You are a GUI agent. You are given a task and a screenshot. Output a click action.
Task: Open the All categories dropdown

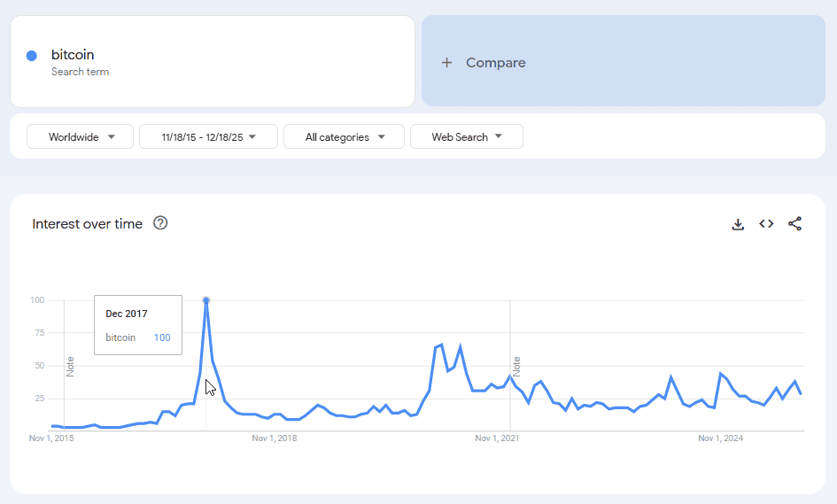click(344, 136)
